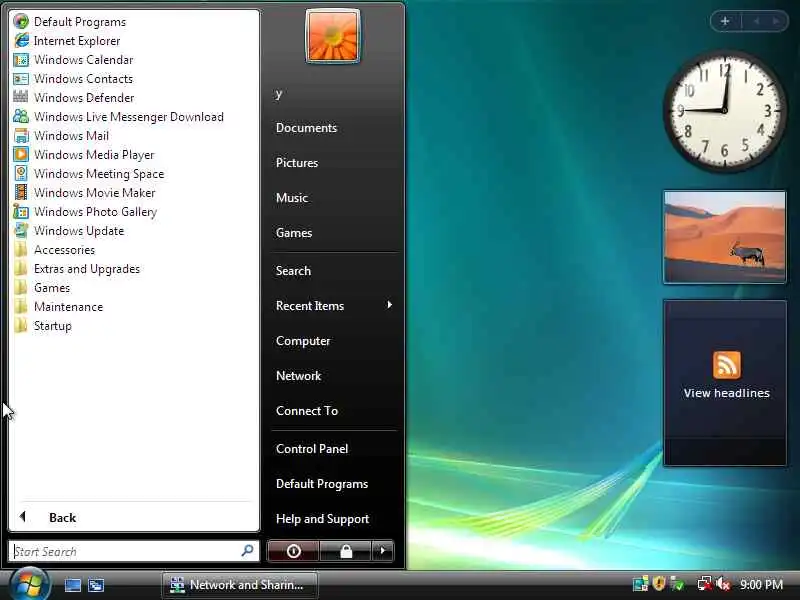Screen dimensions: 800x600
Task: Click the analog clock gadget
Action: click(724, 110)
